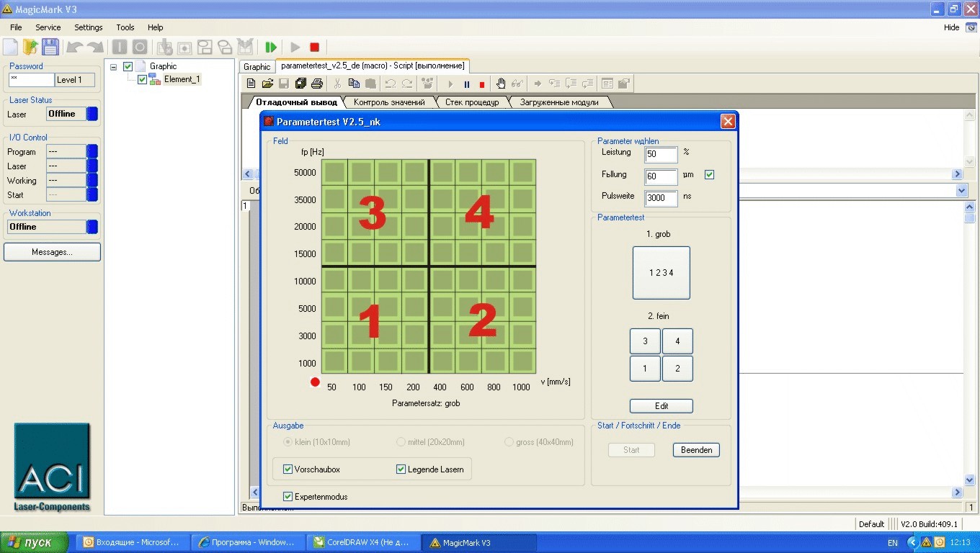This screenshot has width=980, height=553.
Task: Create a new file from main toolbar
Action: point(10,47)
